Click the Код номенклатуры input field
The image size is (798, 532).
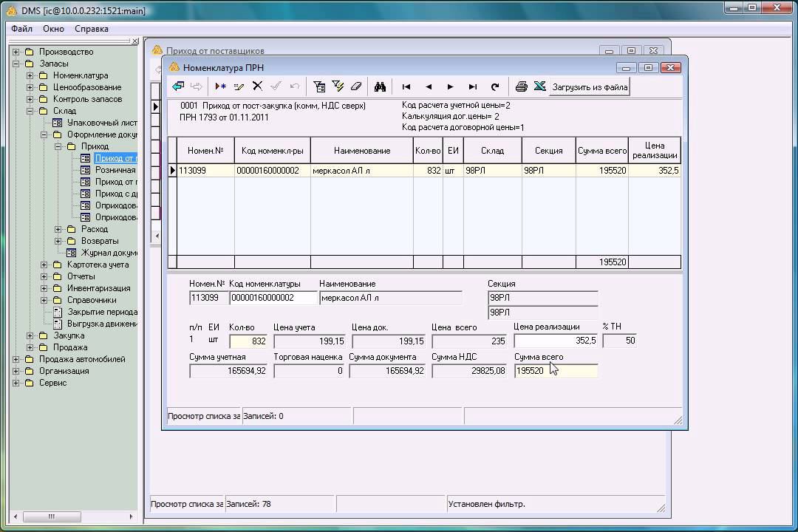[x=273, y=298]
